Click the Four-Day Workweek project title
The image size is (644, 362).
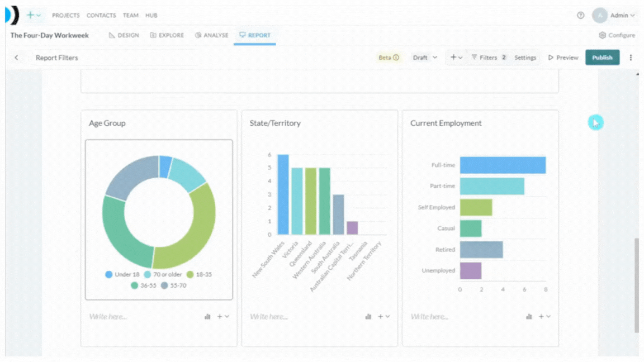click(x=50, y=35)
